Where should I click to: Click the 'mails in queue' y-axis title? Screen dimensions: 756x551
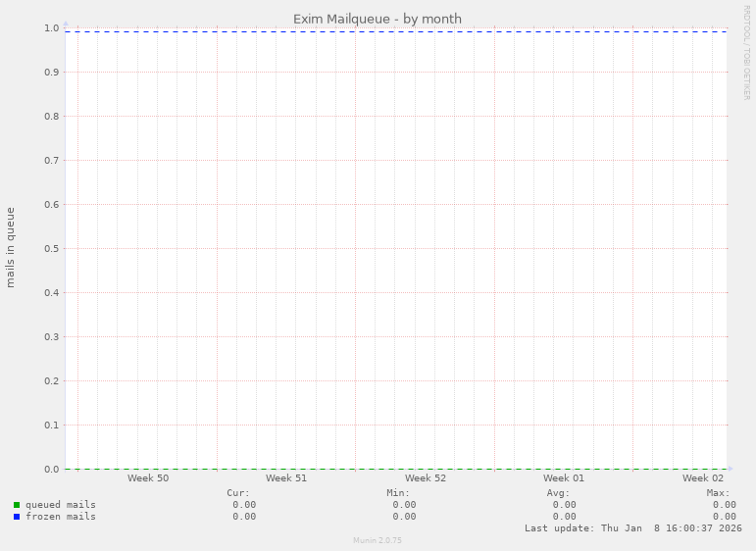10,248
